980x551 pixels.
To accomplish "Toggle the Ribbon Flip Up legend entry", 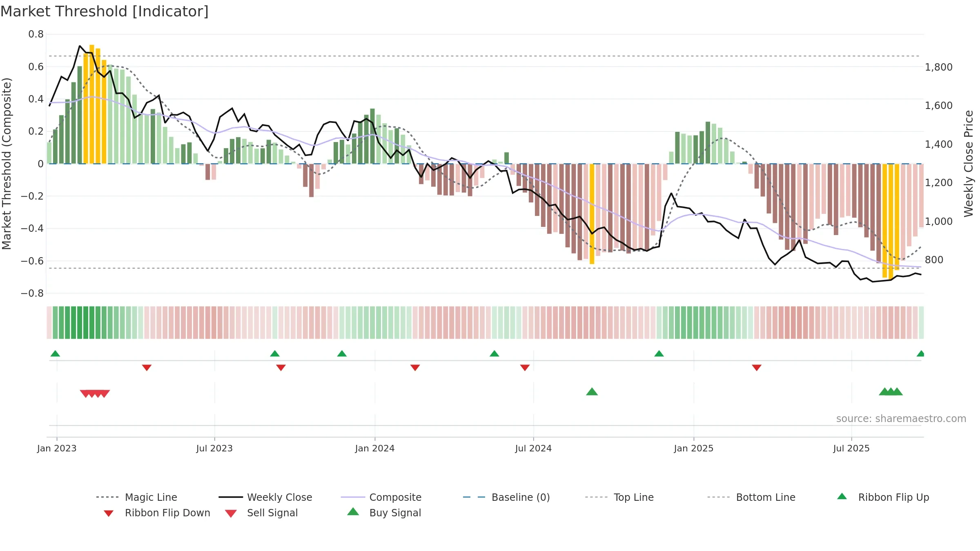I will (883, 497).
